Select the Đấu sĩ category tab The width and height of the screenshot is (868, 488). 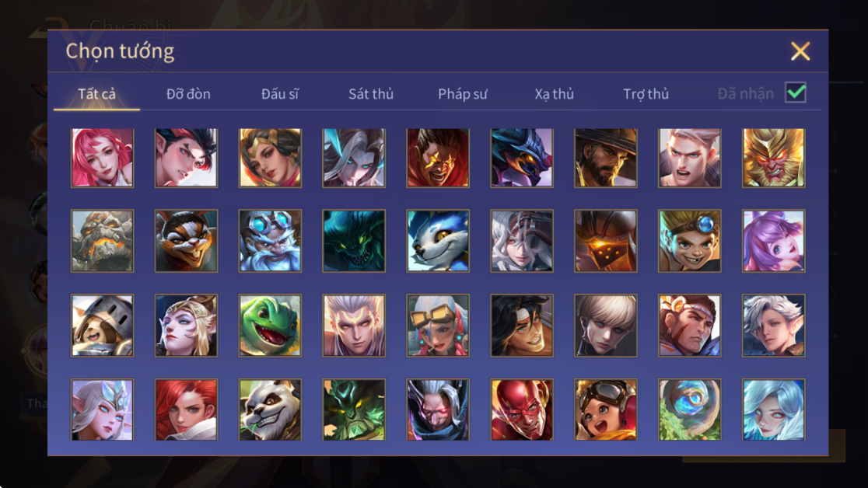pyautogui.click(x=279, y=94)
